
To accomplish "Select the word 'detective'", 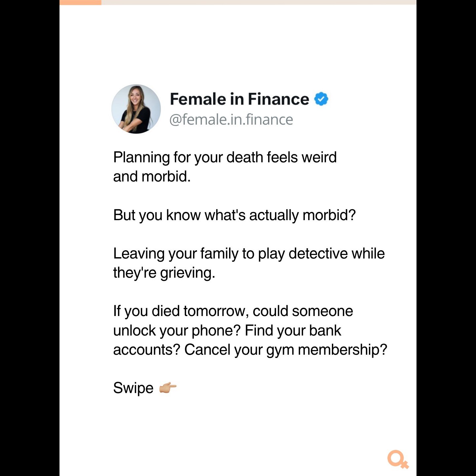I will pyautogui.click(x=318, y=254).
